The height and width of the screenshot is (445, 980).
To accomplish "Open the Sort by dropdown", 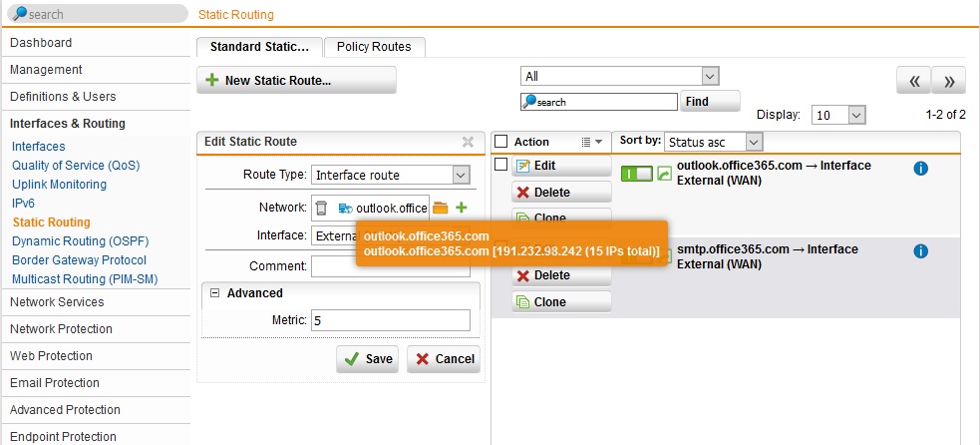I will (714, 142).
